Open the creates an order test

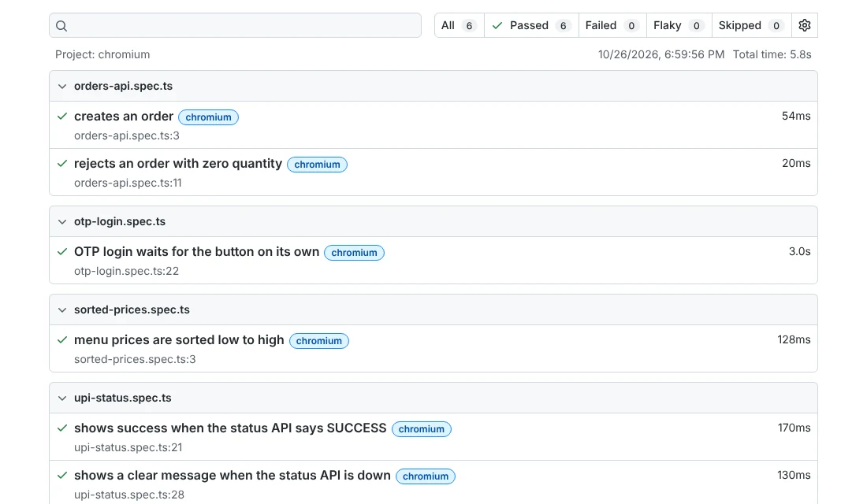coord(124,116)
